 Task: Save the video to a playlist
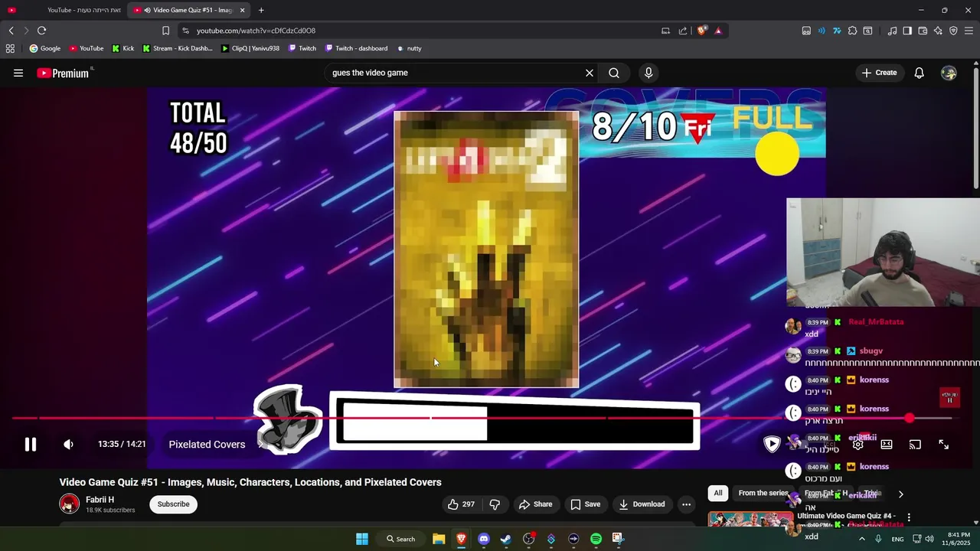(586, 504)
